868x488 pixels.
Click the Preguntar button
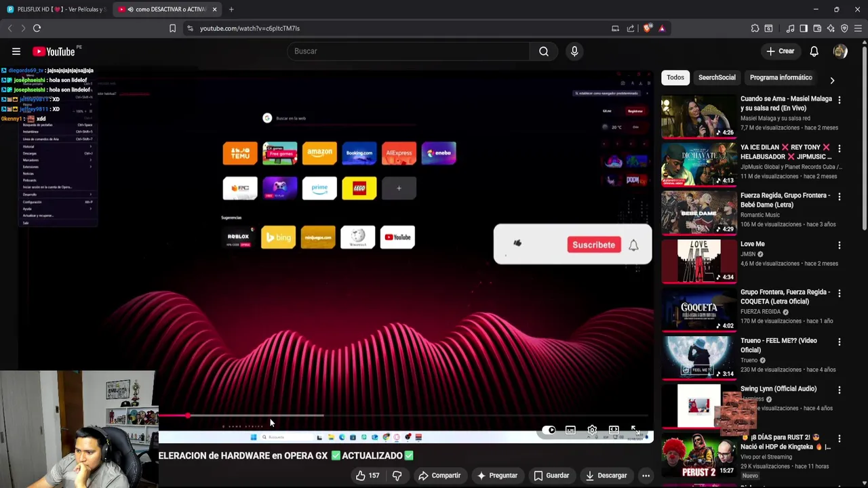point(497,476)
